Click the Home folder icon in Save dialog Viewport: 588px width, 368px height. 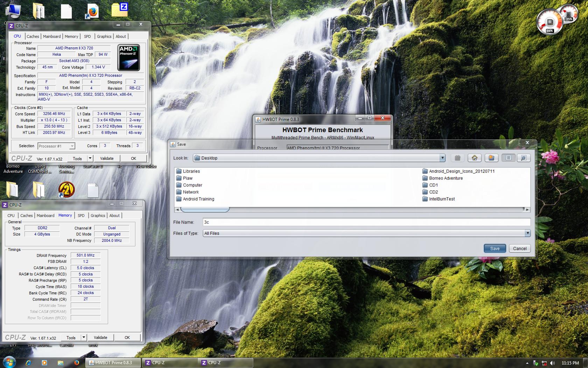tap(475, 158)
